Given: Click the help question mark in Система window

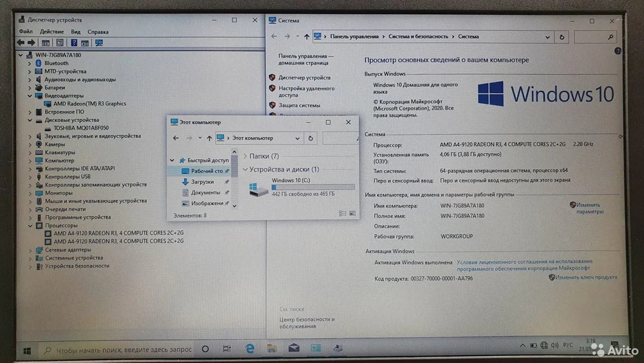Looking at the screenshot, I should 618,51.
